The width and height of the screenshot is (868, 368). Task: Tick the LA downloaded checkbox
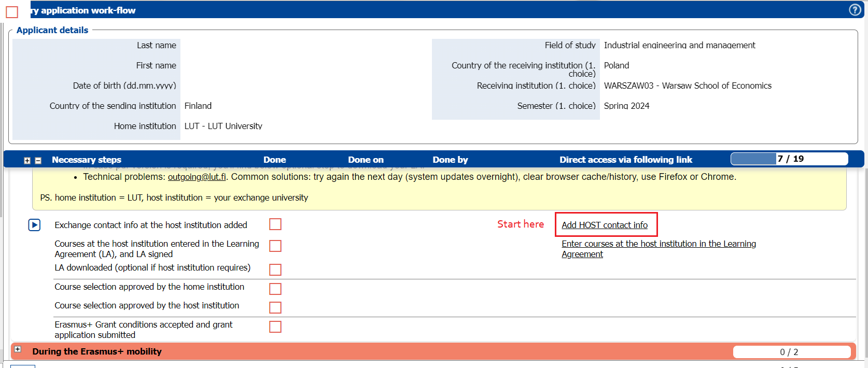(275, 270)
